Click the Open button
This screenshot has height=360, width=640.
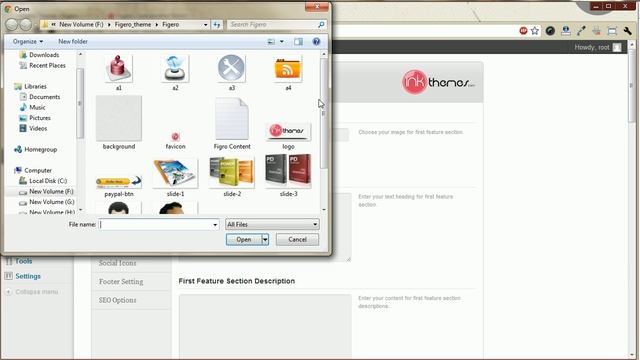pyautogui.click(x=244, y=240)
